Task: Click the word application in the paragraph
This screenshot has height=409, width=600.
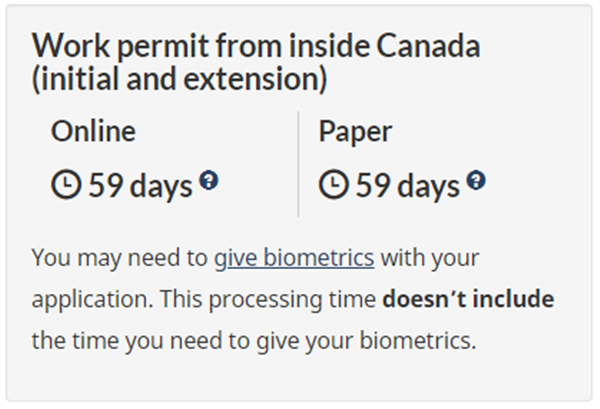Action: pos(93,300)
